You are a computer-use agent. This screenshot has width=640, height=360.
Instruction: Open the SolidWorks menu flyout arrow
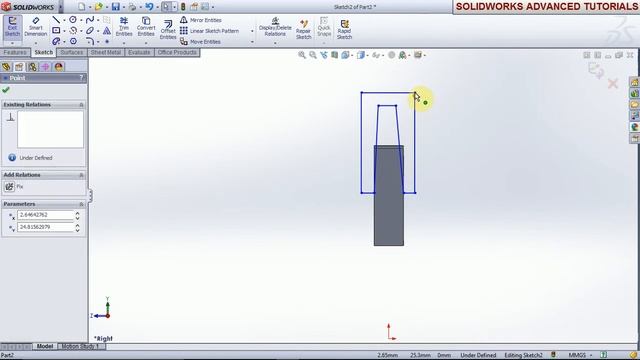point(61,7)
